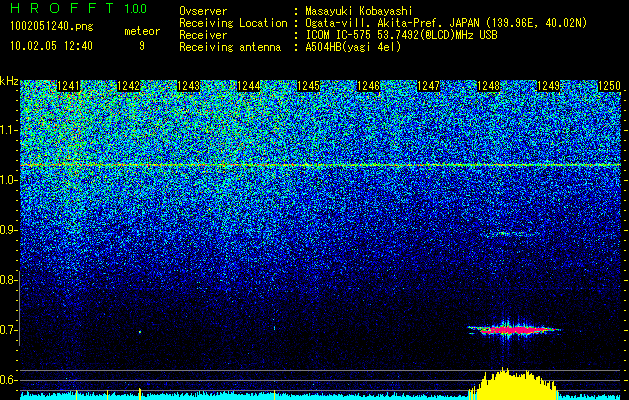Click the 1.0 frequency axis label

pyautogui.click(x=9, y=180)
